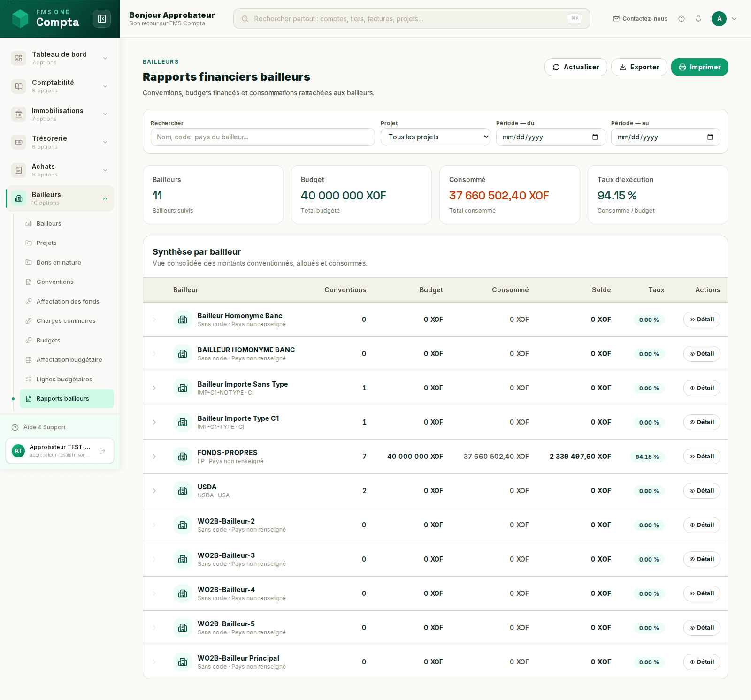Open the help question-mark icon in header
Screen dimensions: 751x700
click(682, 19)
